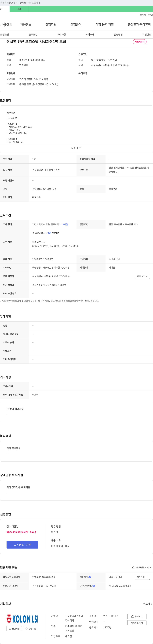Open the 실업급여 main menu
The image size is (153, 644).
point(76,24)
